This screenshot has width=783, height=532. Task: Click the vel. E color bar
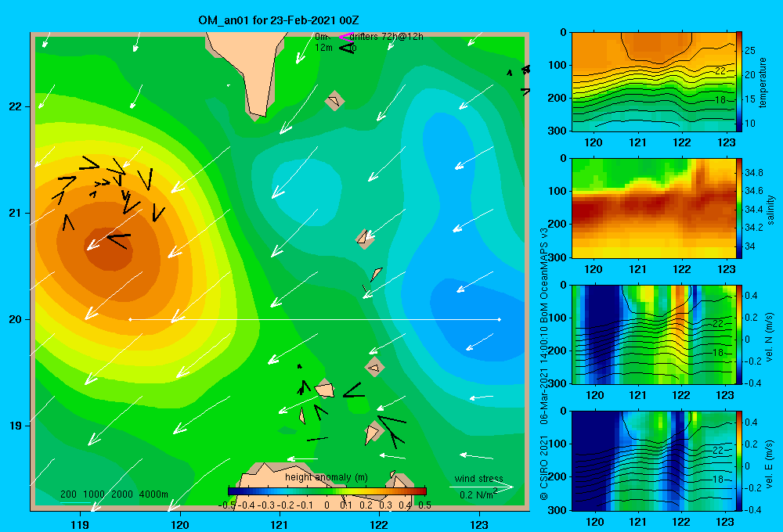coord(739,461)
